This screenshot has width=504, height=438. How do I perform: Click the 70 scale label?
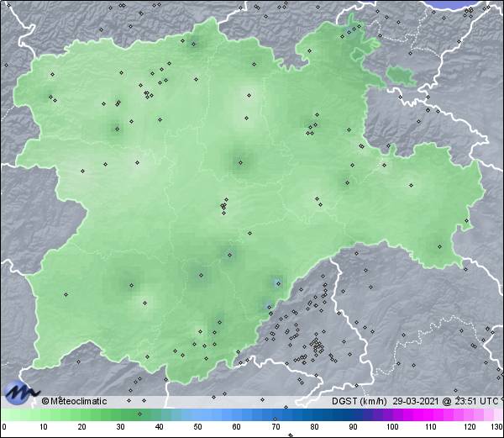click(x=276, y=427)
